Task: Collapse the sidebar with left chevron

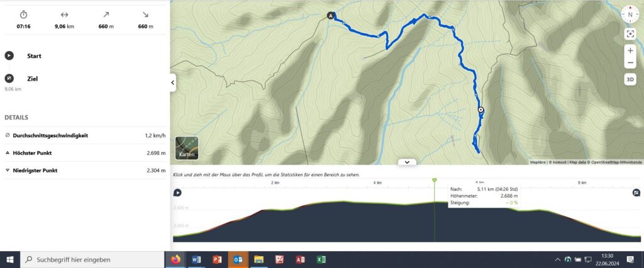Action: (173, 82)
